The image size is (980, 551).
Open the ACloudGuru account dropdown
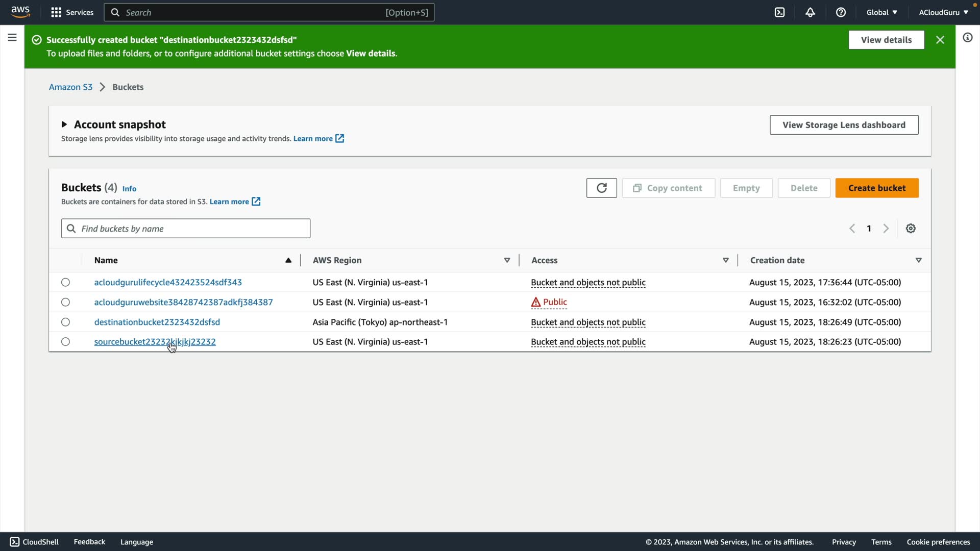(x=943, y=12)
